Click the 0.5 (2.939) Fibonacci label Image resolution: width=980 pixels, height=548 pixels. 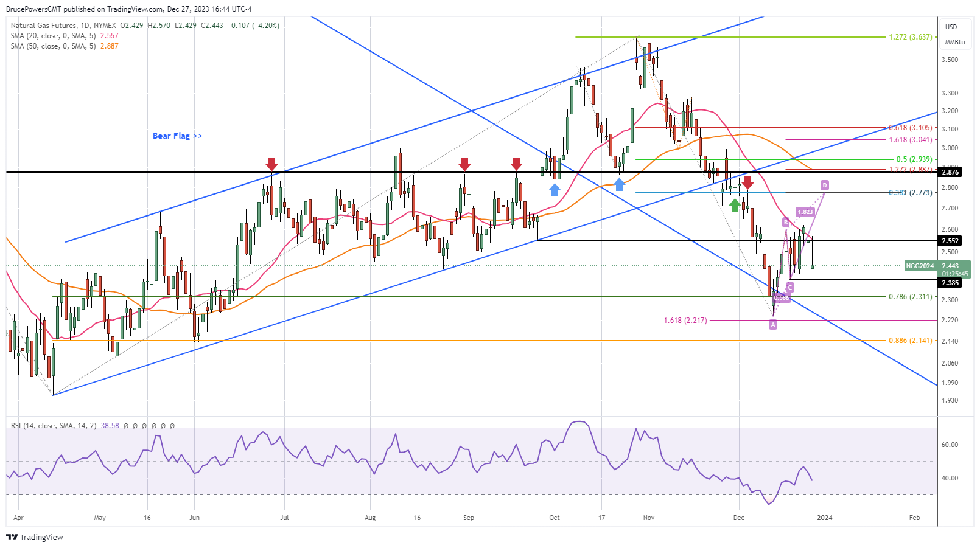(x=914, y=159)
